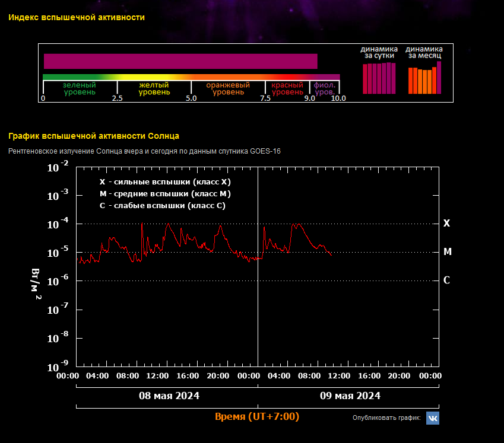Click the X-ray flux graph area
This screenshot has height=443, width=504.
click(x=258, y=267)
